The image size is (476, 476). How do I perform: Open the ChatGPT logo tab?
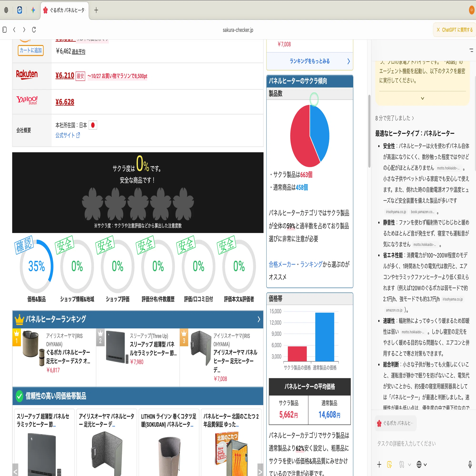[6, 10]
